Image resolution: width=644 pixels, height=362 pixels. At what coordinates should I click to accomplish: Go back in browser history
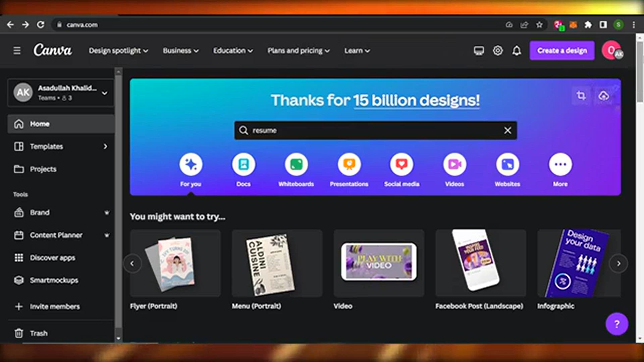point(10,24)
